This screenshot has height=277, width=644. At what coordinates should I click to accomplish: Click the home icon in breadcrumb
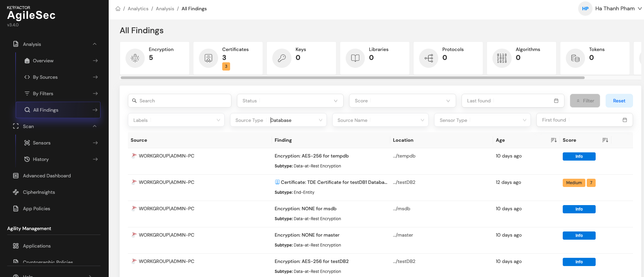pyautogui.click(x=118, y=9)
